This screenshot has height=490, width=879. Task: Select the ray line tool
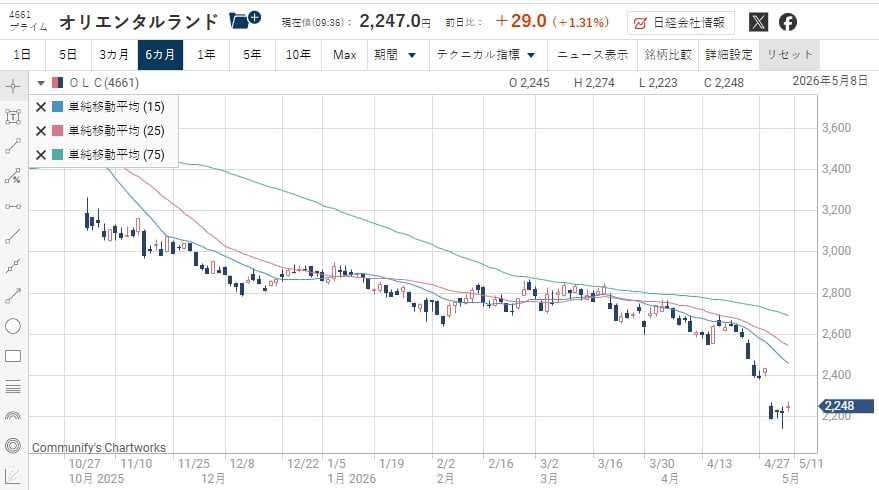tap(13, 237)
